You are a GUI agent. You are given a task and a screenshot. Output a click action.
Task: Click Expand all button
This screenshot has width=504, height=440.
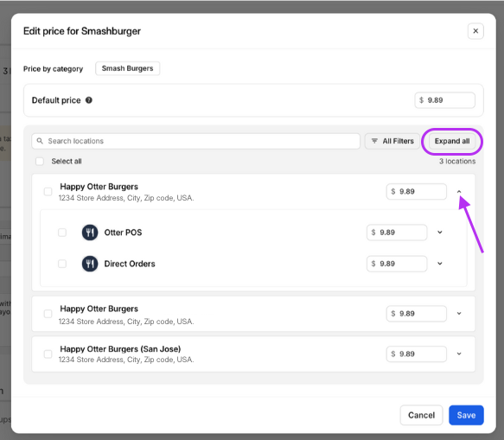(452, 141)
